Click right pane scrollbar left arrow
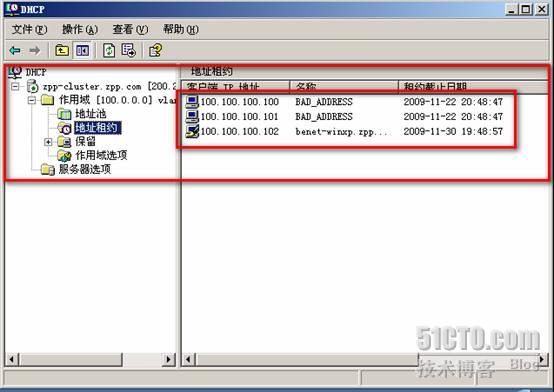 188,360
